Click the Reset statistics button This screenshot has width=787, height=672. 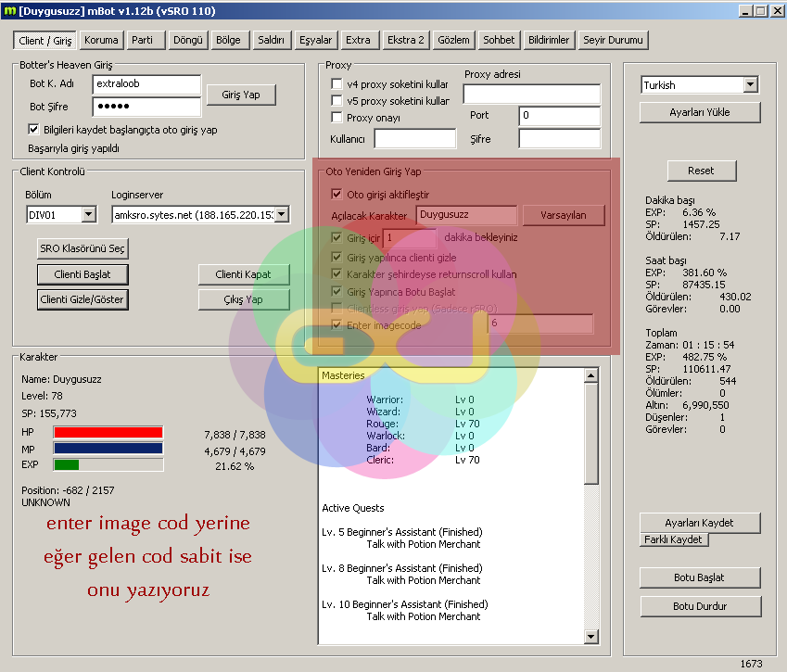coord(701,171)
